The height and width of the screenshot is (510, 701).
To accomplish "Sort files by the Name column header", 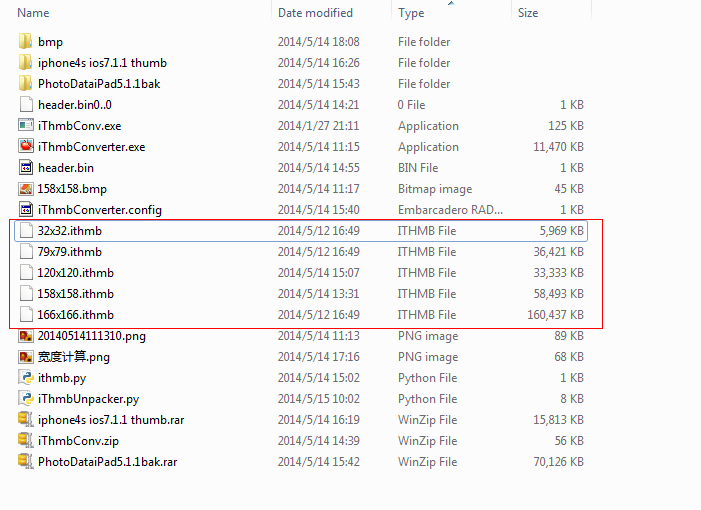I will [33, 13].
